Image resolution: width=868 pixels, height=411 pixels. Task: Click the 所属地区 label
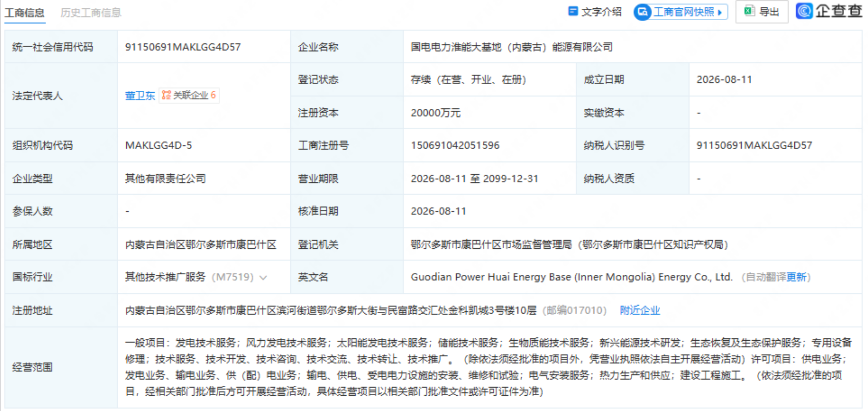pyautogui.click(x=32, y=245)
